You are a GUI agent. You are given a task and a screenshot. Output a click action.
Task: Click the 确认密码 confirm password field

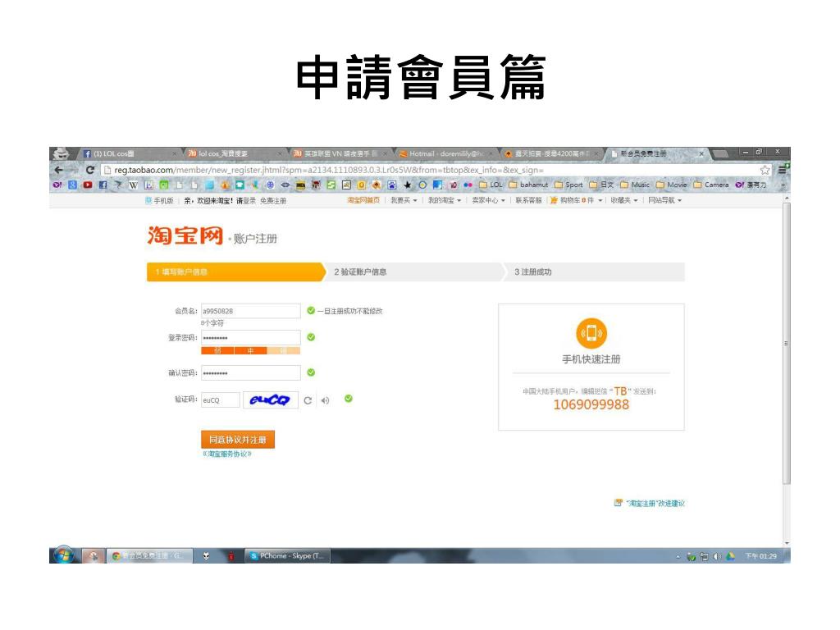[x=251, y=373]
